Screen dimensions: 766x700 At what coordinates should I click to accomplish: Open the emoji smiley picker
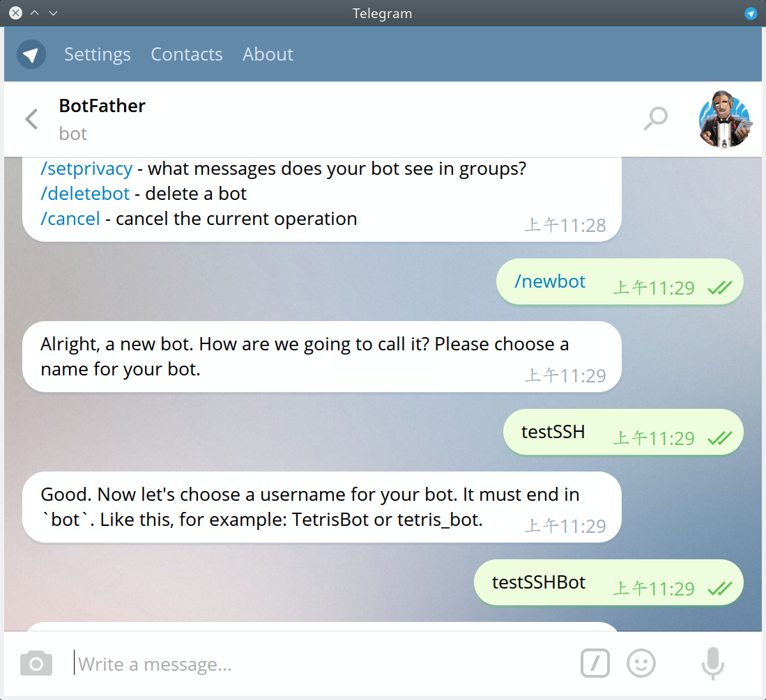click(641, 663)
